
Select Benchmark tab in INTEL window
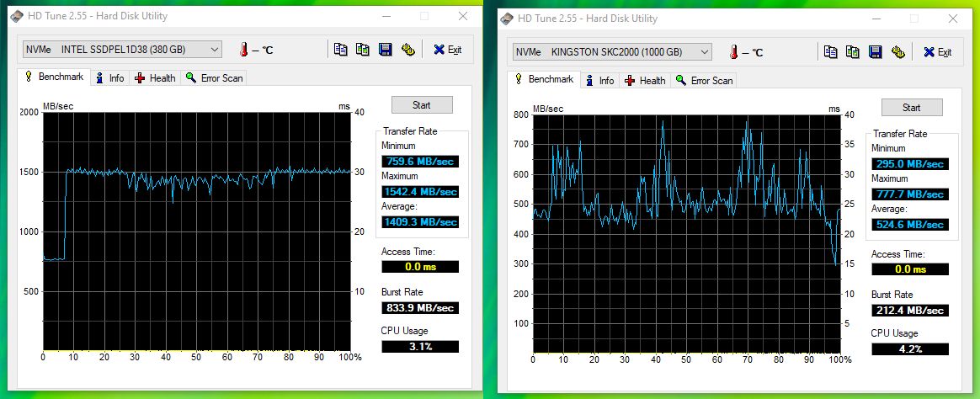(x=55, y=77)
